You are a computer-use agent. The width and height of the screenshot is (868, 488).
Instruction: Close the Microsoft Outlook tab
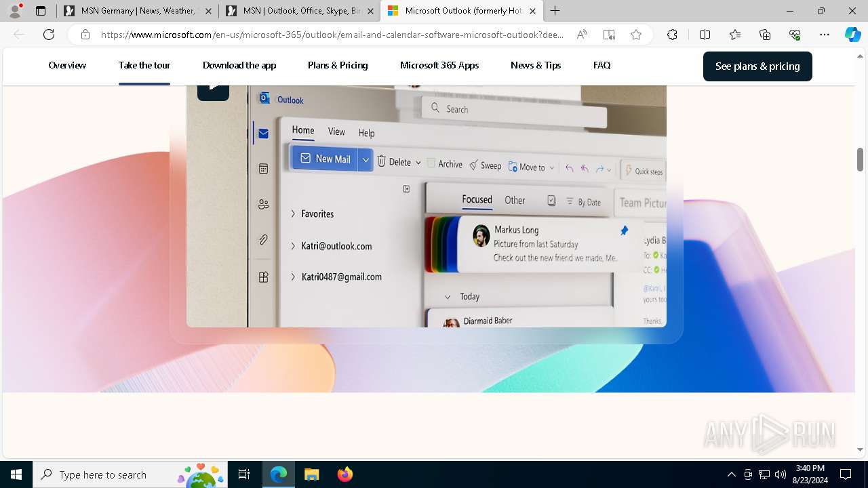532,11
